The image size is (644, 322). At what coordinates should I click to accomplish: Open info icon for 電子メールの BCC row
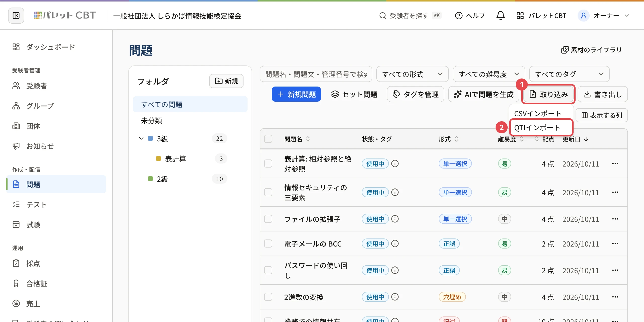[395, 244]
